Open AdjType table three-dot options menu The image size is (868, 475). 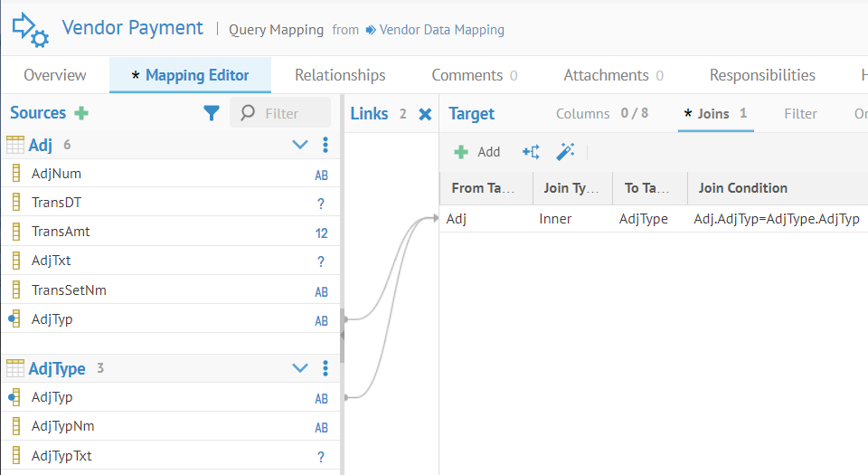(325, 368)
